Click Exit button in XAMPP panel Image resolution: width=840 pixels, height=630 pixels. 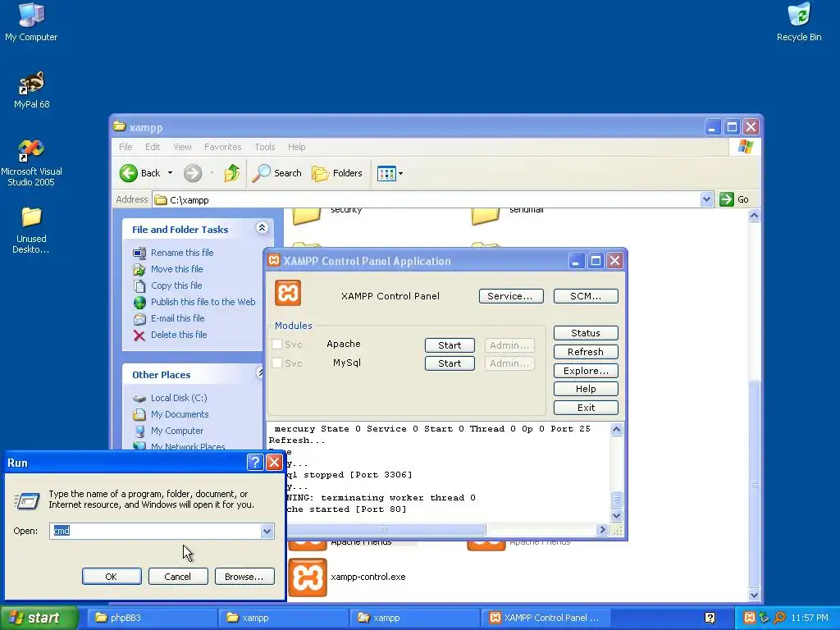586,408
